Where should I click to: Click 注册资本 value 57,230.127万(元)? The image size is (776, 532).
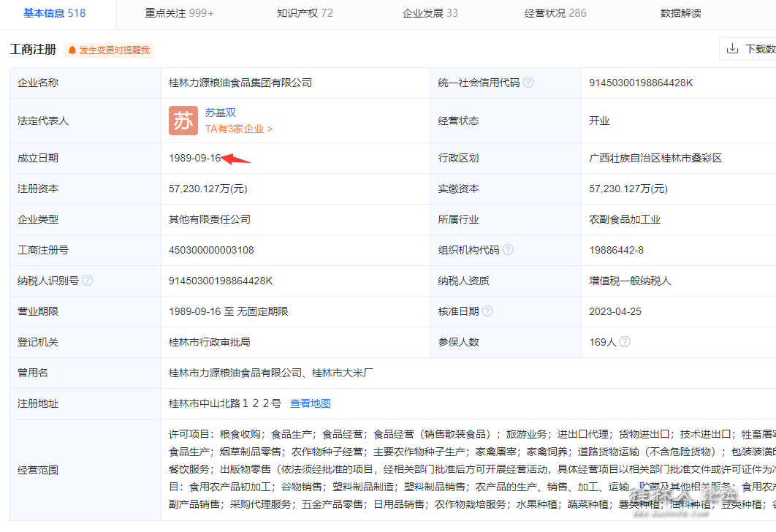[x=208, y=189]
